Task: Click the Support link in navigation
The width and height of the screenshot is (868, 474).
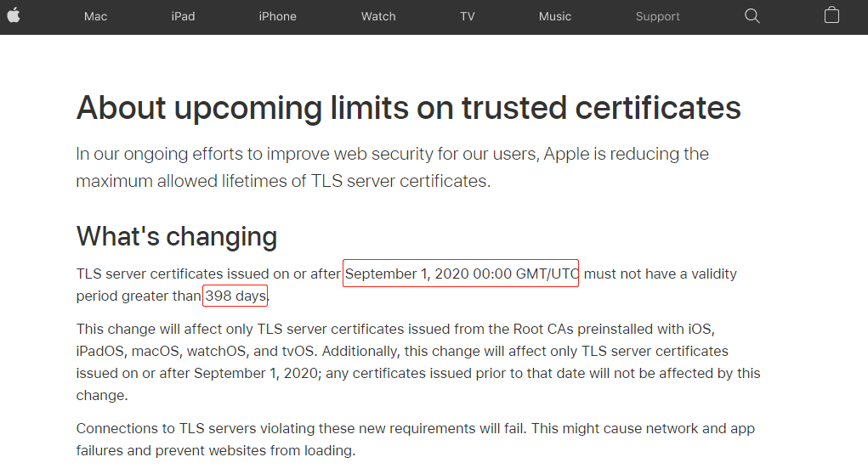Action: (x=657, y=16)
